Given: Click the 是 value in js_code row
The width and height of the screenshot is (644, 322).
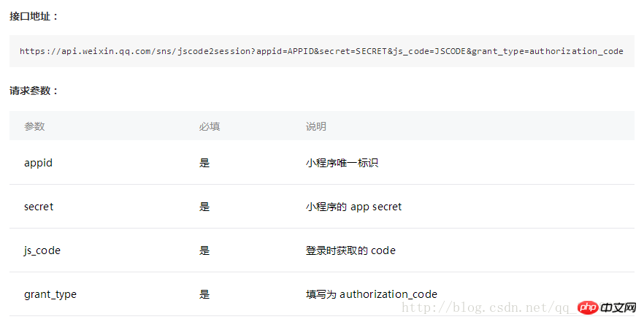Looking at the screenshot, I should point(204,250).
